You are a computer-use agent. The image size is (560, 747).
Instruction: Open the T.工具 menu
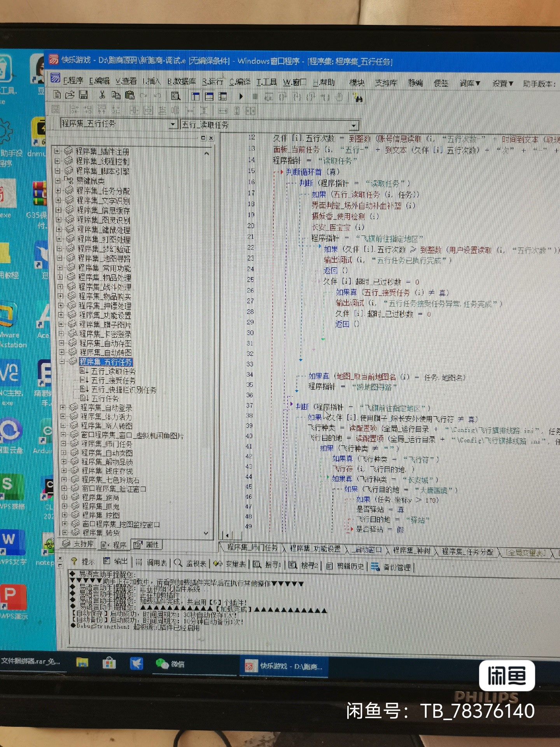(267, 82)
